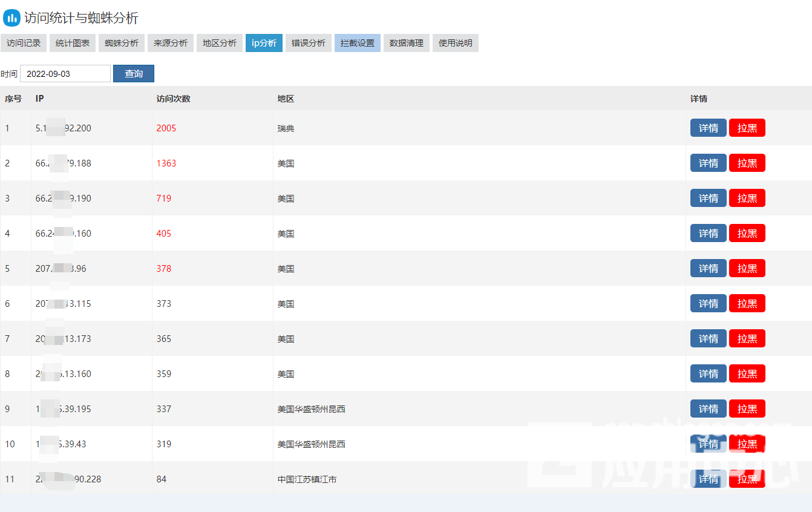
Task: Click the 详情 column header
Action: [x=699, y=99]
